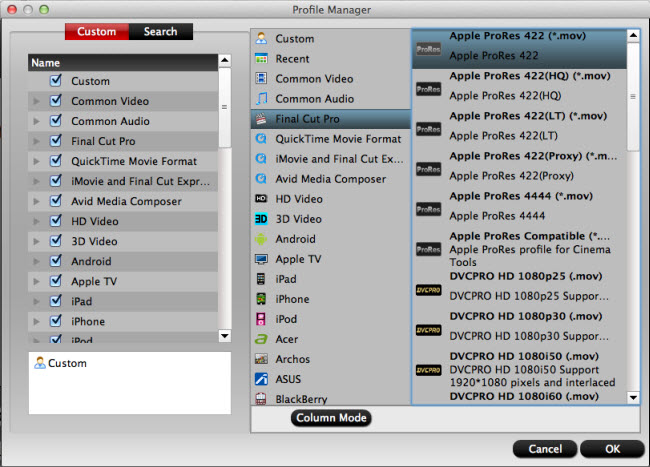Image resolution: width=650 pixels, height=467 pixels.
Task: Expand the 3D Video tree row
Action: 36,241
